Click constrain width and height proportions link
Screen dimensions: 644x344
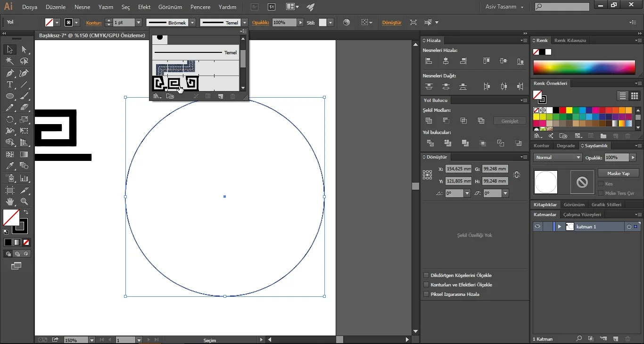click(x=517, y=175)
